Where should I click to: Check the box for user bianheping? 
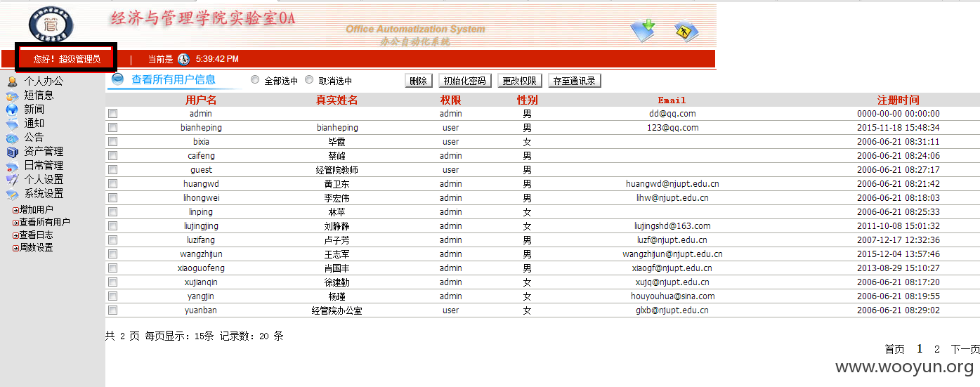click(113, 128)
